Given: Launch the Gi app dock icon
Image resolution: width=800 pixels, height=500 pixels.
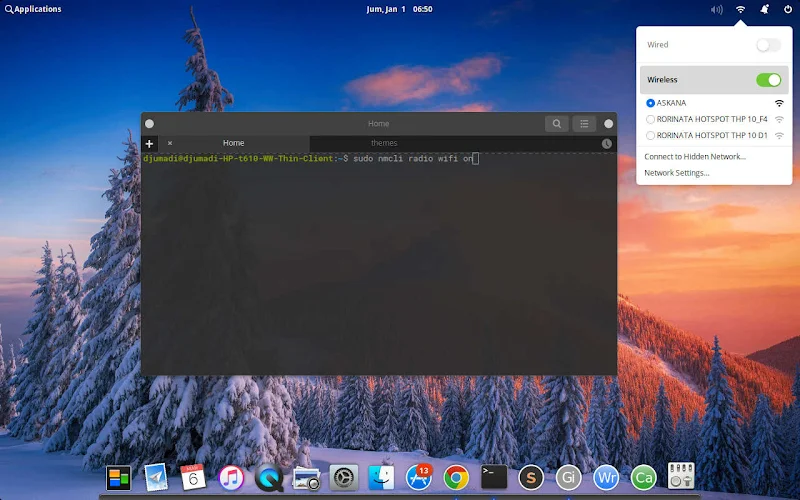Looking at the screenshot, I should click(x=568, y=478).
